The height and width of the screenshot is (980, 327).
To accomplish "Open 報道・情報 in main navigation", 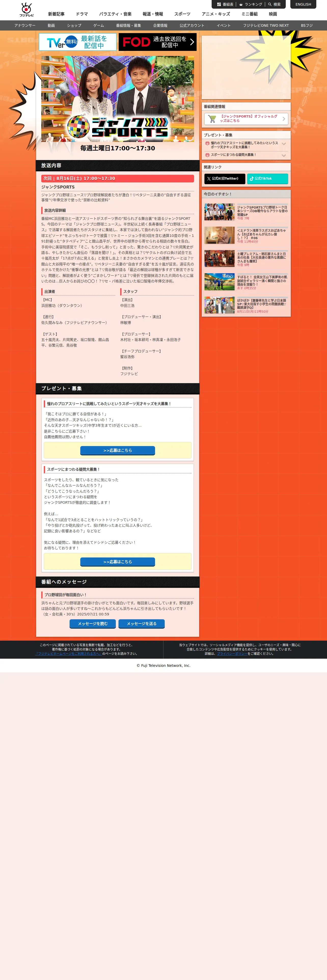I will coord(153,14).
